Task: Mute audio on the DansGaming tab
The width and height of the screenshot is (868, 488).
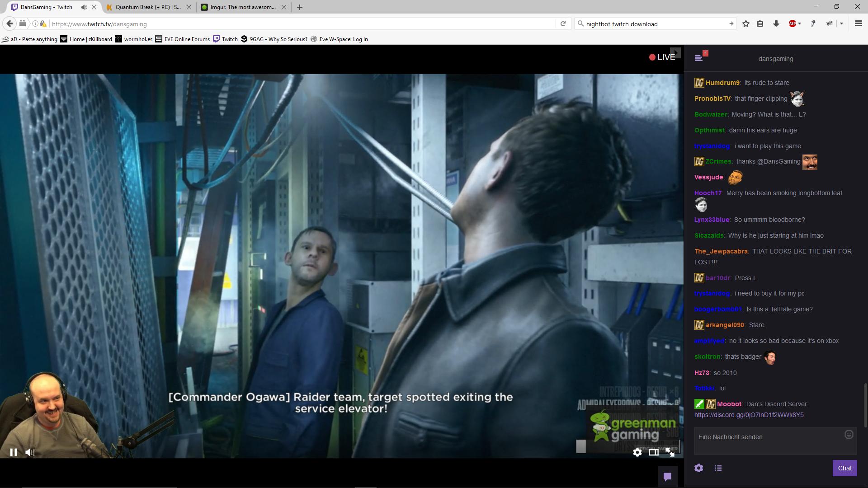Action: [x=84, y=7]
